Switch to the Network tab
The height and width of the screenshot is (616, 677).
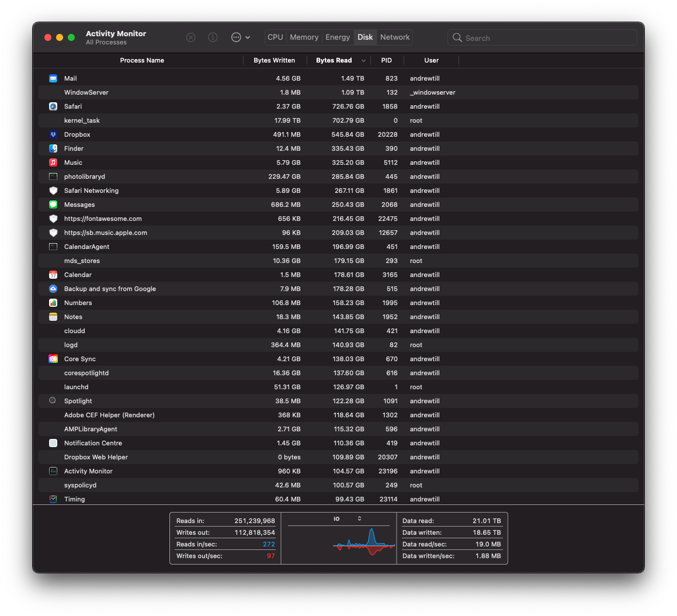click(x=395, y=37)
